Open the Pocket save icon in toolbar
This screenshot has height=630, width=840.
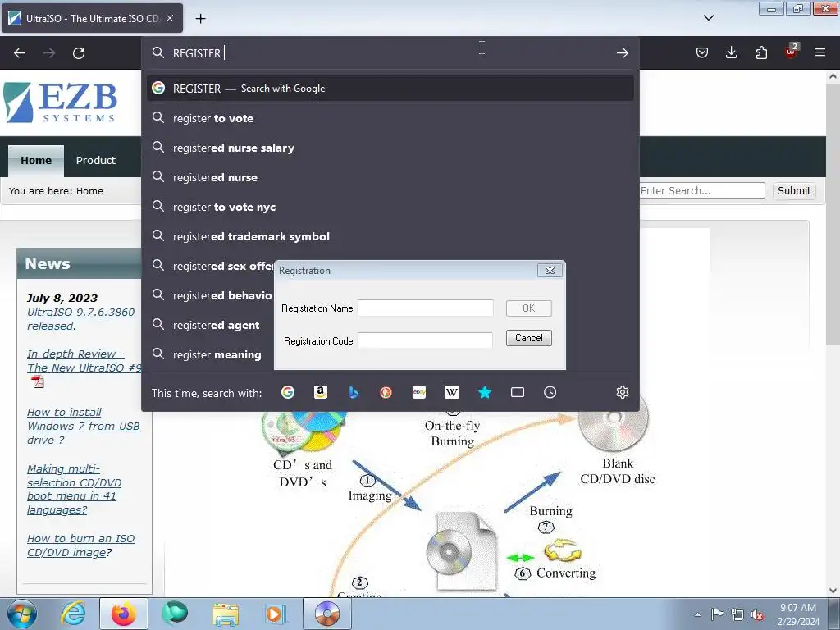pos(702,52)
